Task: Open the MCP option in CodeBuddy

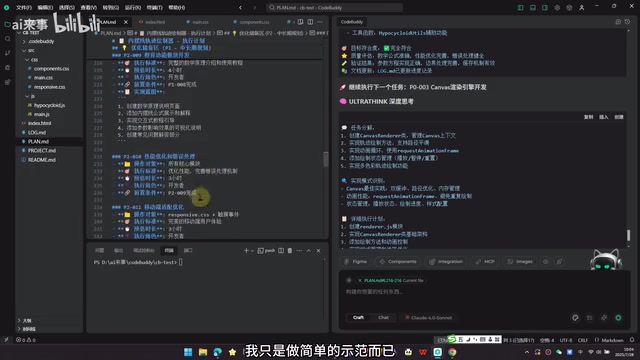Action: [485, 261]
